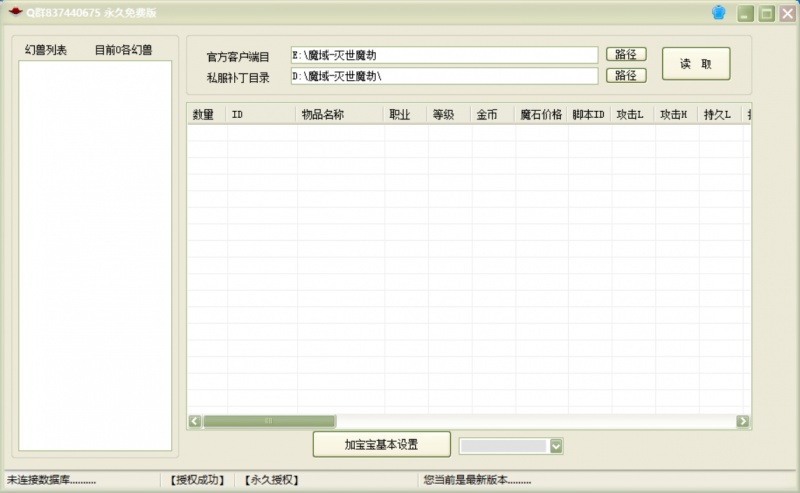Open 加宝宝基本设置 button
This screenshot has width=800, height=493.
[x=382, y=445]
